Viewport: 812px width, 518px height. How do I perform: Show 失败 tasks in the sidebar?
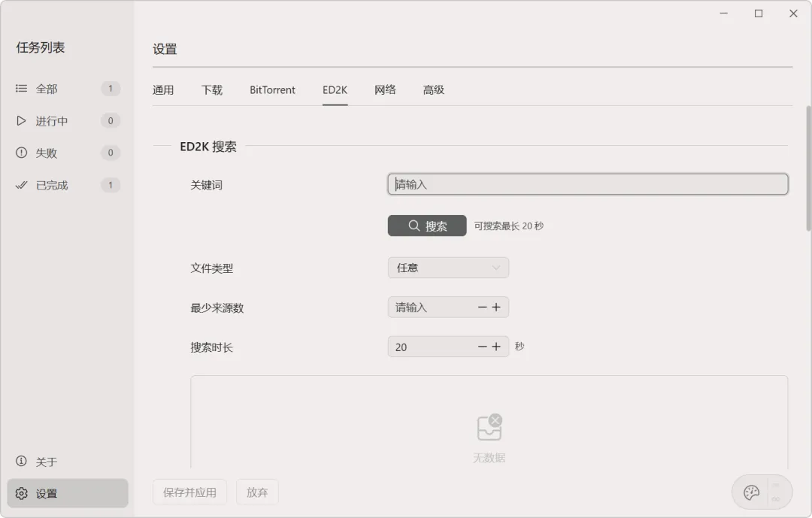point(68,153)
